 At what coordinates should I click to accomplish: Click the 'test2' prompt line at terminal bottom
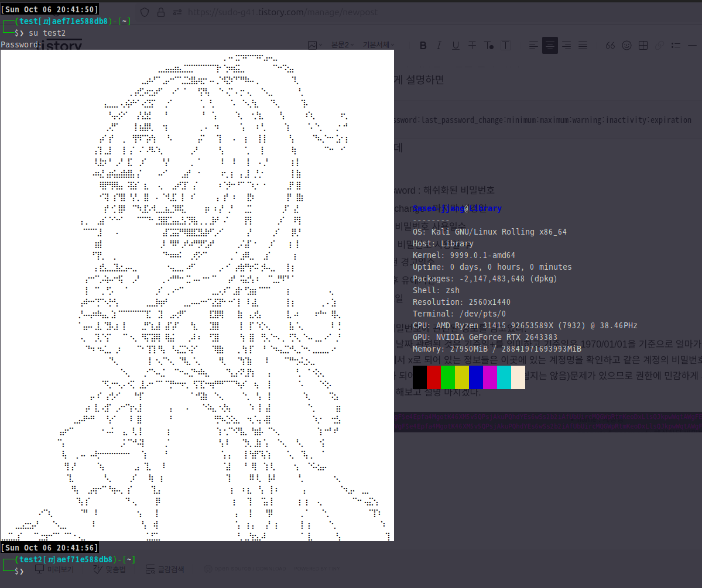[x=67, y=559]
